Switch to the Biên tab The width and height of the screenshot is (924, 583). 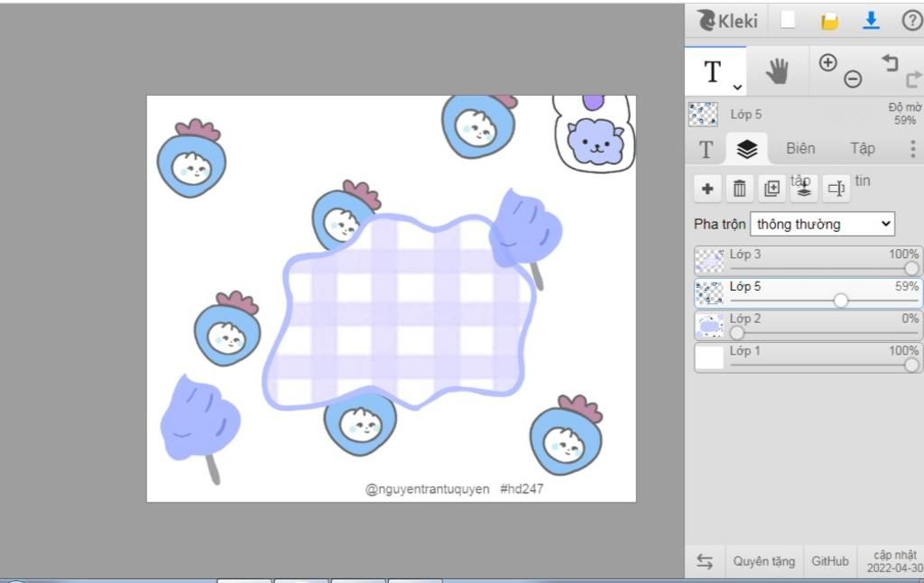[799, 149]
